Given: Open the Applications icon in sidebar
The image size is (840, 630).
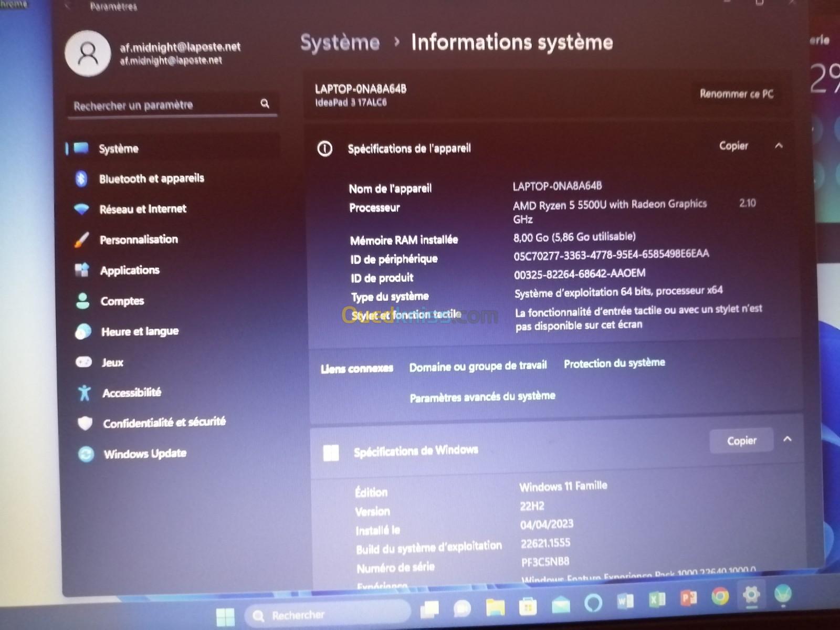Looking at the screenshot, I should (82, 270).
